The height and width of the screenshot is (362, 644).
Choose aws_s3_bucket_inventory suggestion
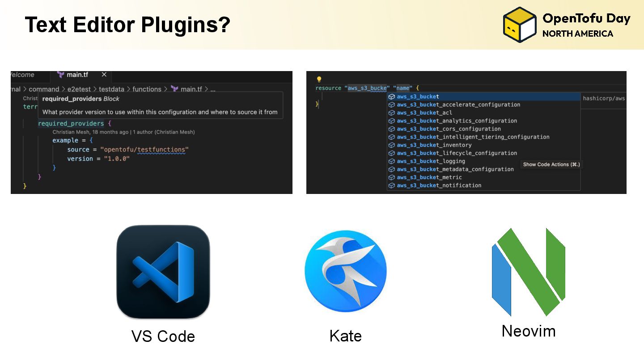coord(484,145)
